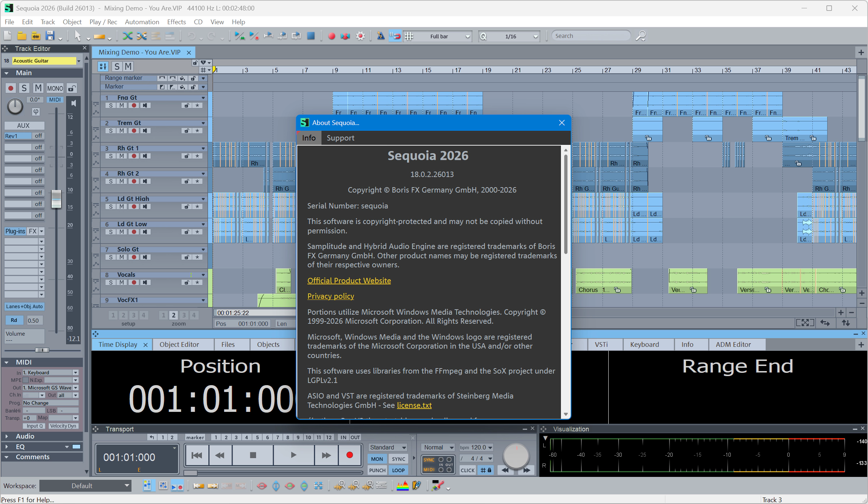Switch to Support tab in About dialog
This screenshot has width=868, height=504.
click(x=340, y=138)
